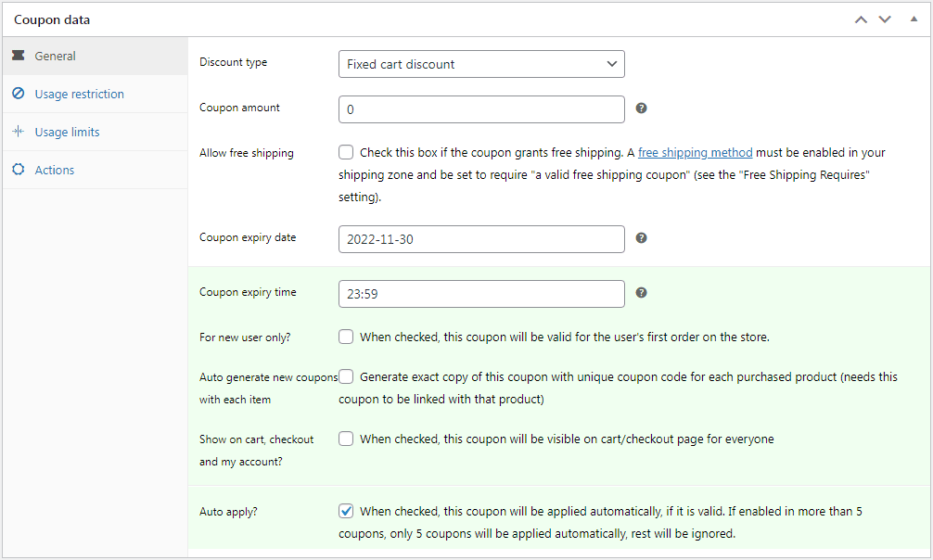Move Coupon data panel up
This screenshot has height=560, width=933.
coord(861,19)
